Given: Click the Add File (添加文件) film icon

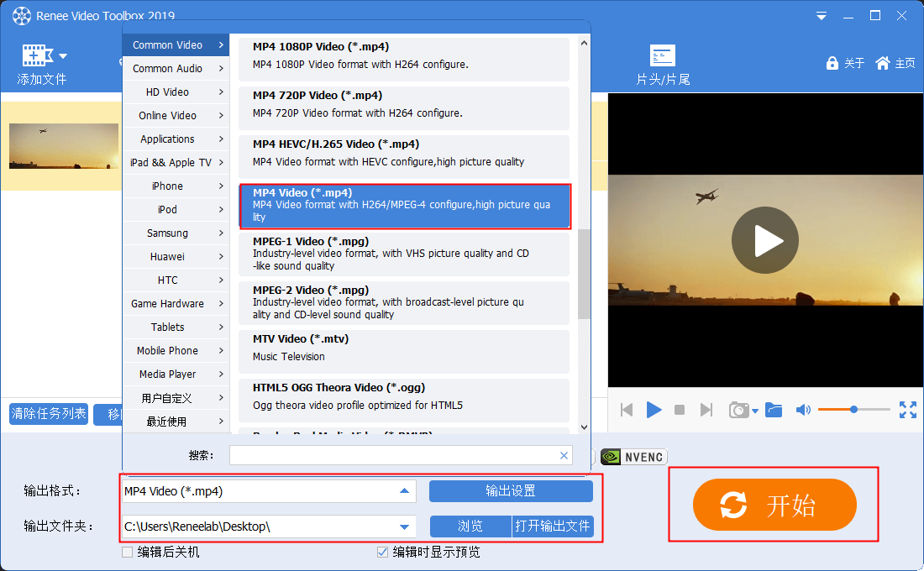Looking at the screenshot, I should pos(37,56).
